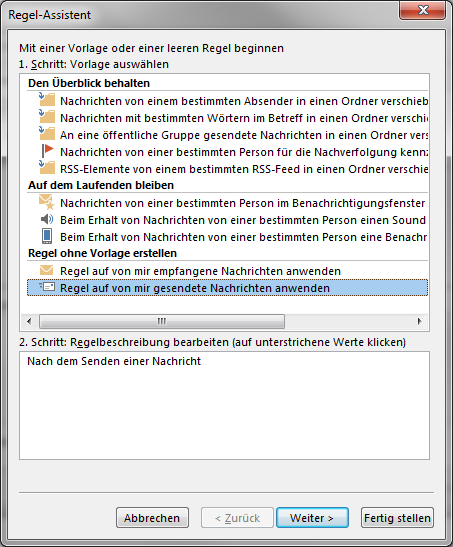Click red flag icon for follow-up rule

(x=47, y=151)
